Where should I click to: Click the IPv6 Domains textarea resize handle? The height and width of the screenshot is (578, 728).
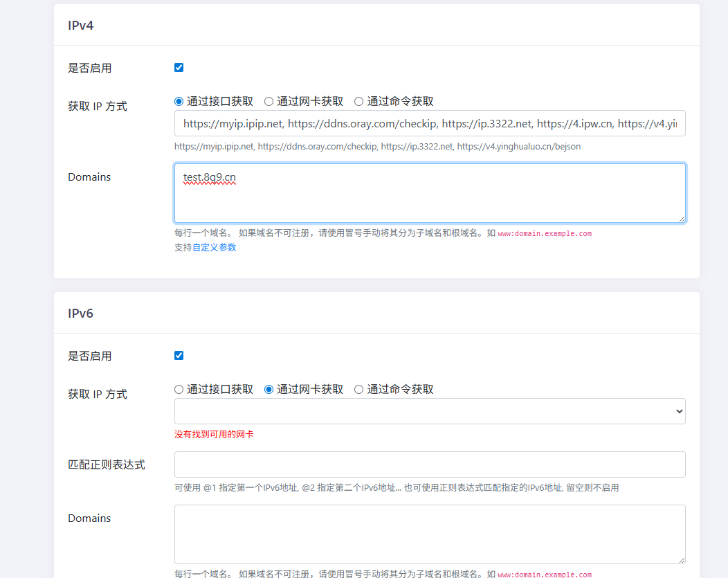click(x=682, y=560)
